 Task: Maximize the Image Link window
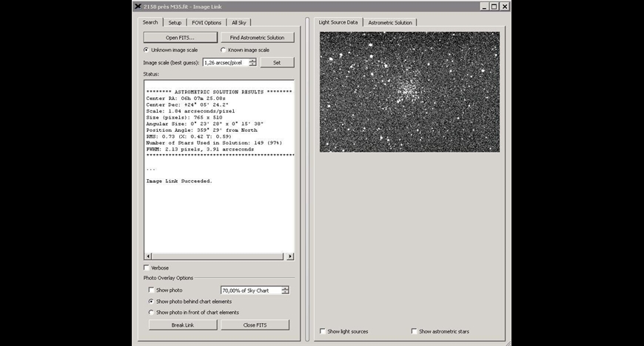pos(494,6)
